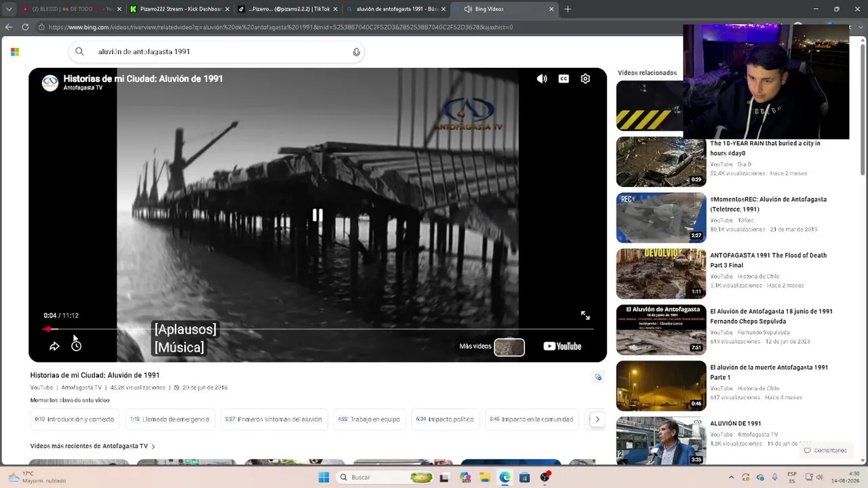Go back with the browser back arrow
The image size is (868, 488).
(9, 27)
